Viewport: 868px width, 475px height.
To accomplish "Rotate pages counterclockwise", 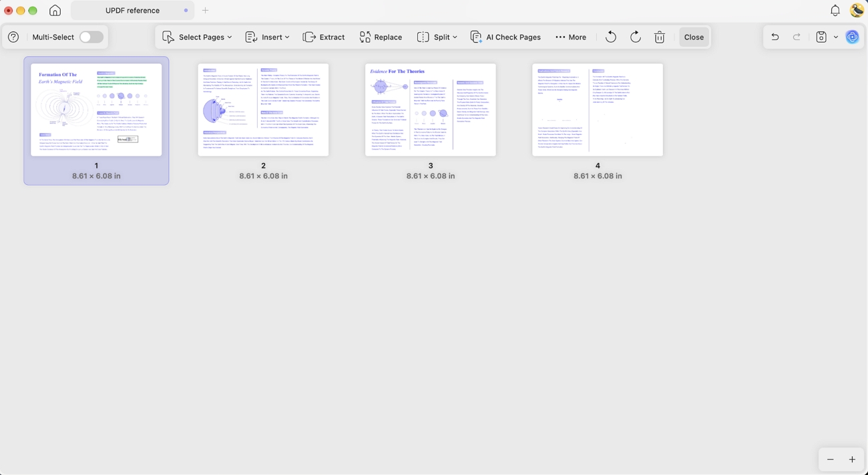I will click(611, 37).
